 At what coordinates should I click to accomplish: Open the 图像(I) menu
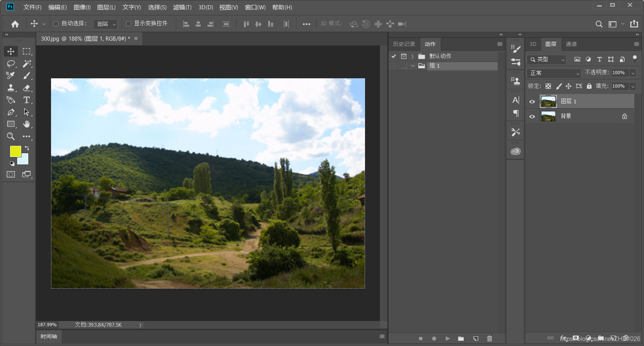(82, 7)
